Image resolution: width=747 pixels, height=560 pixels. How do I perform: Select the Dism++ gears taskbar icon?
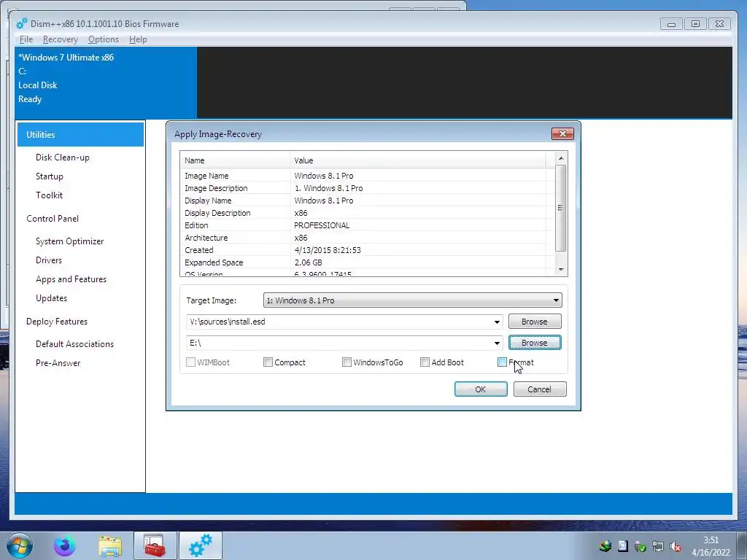(201, 545)
